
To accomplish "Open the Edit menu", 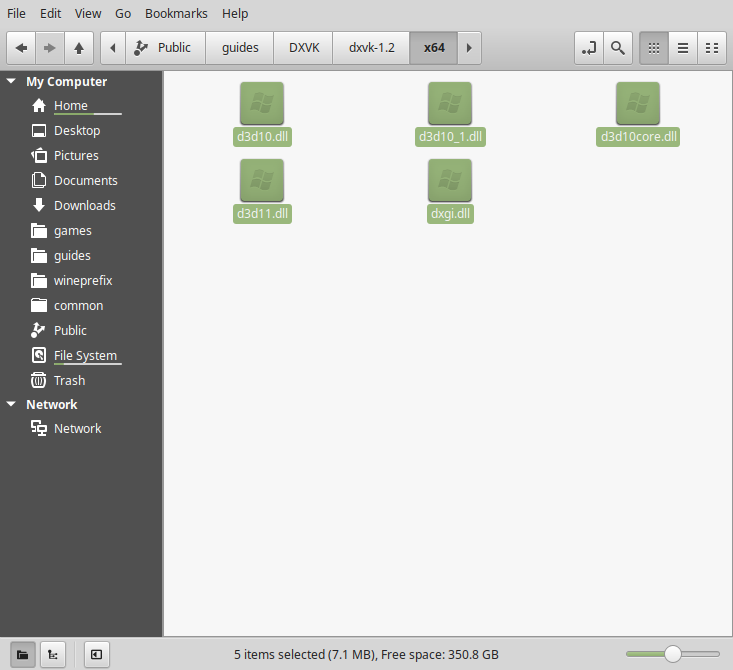I will click(x=50, y=14).
